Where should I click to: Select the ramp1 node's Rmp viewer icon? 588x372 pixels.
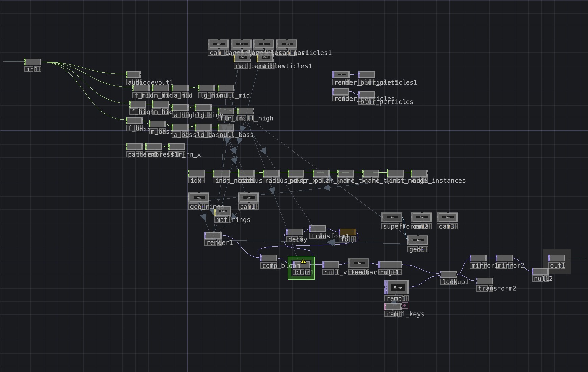click(398, 287)
